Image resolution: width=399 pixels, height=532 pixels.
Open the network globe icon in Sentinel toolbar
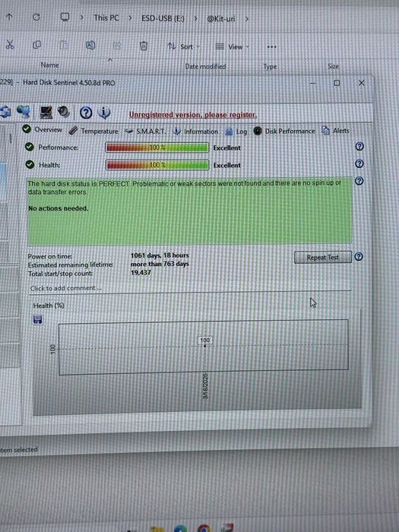[x=24, y=112]
